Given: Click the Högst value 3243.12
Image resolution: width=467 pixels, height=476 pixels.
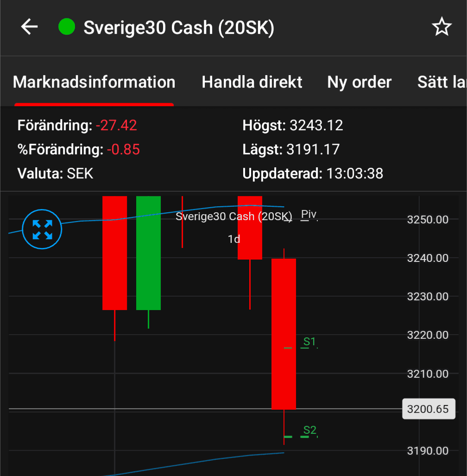Looking at the screenshot, I should click(316, 126).
